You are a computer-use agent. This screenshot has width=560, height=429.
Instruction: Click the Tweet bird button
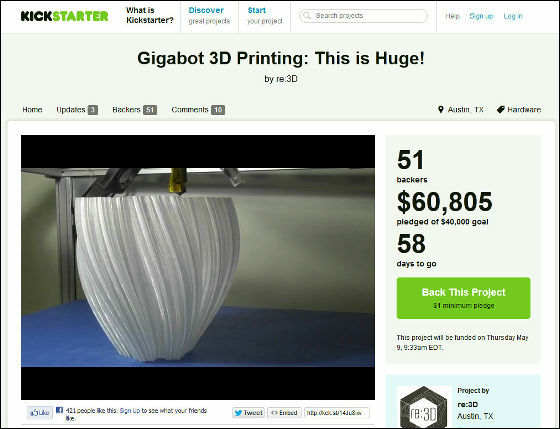point(249,413)
